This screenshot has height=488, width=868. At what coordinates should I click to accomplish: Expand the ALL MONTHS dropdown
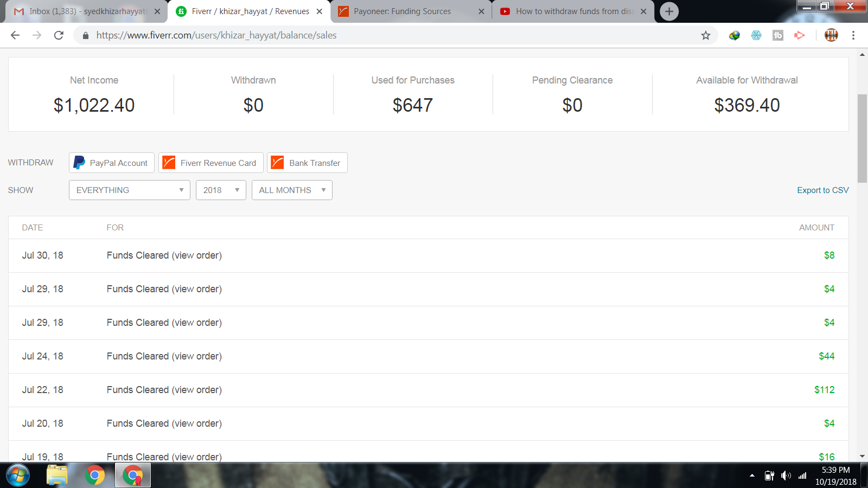[x=292, y=190]
